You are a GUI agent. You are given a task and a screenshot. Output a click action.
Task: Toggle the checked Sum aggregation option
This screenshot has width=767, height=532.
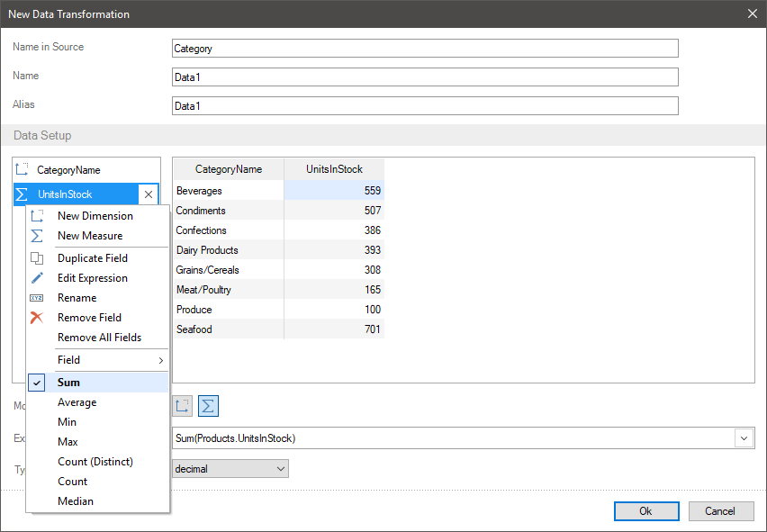pyautogui.click(x=68, y=383)
